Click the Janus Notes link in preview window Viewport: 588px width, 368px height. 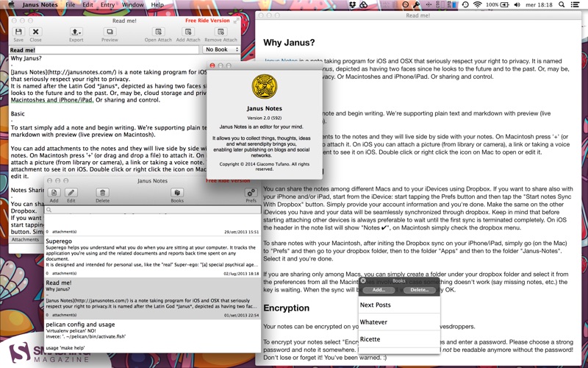pos(281,61)
